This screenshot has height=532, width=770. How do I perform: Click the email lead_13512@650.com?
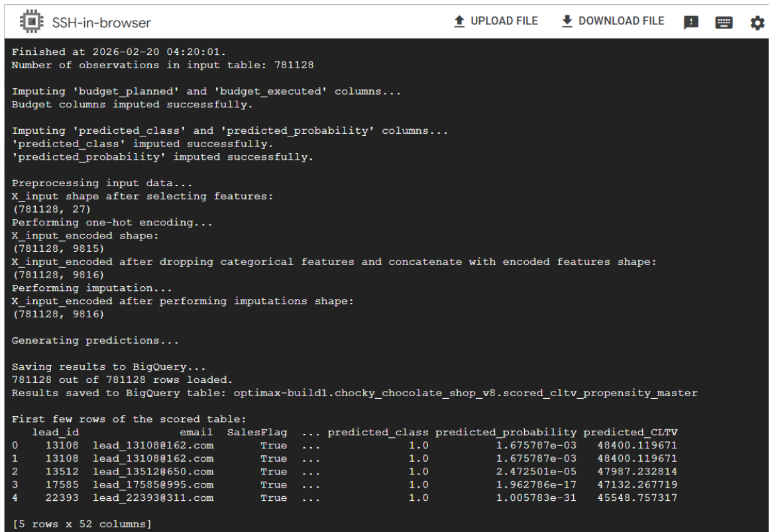[x=153, y=472]
